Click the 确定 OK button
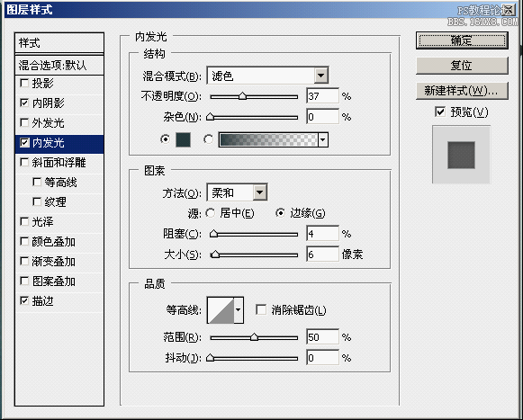The width and height of the screenshot is (523, 420). [462, 40]
